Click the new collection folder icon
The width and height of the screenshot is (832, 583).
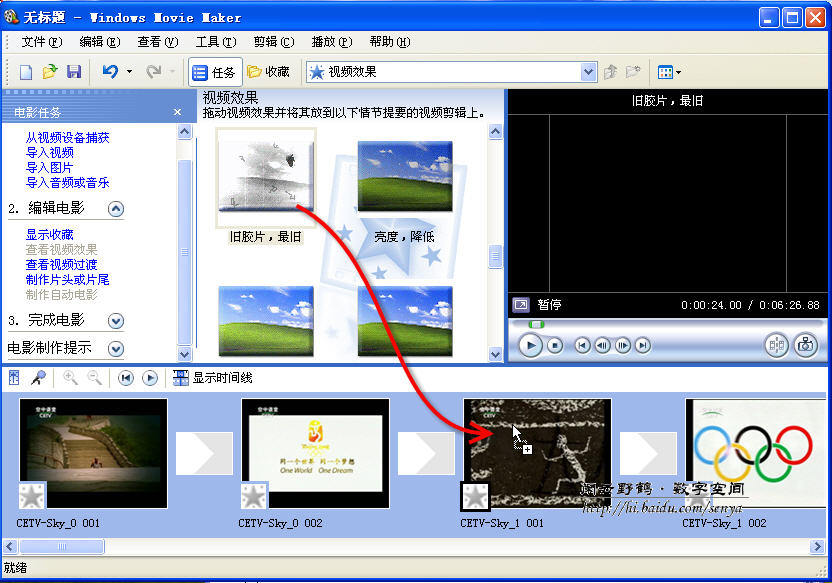(x=633, y=72)
